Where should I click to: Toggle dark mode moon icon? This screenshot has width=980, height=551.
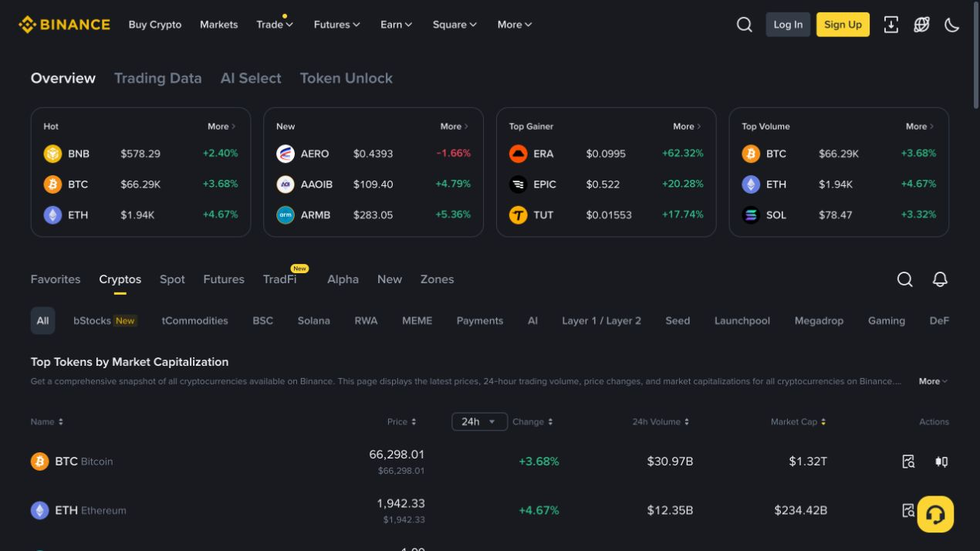952,25
